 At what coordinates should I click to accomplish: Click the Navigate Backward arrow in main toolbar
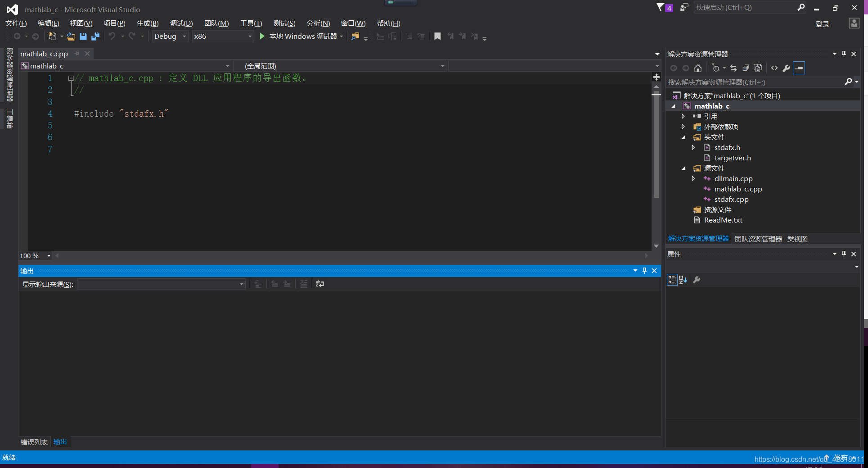pyautogui.click(x=17, y=36)
